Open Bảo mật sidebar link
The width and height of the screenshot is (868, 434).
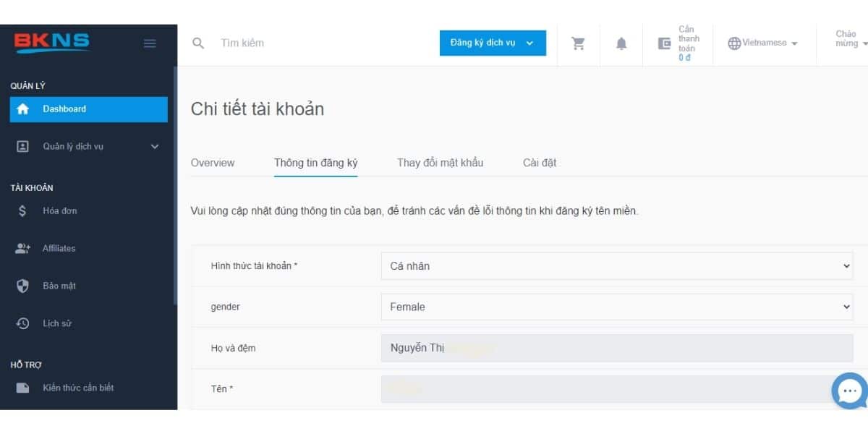coord(59,286)
